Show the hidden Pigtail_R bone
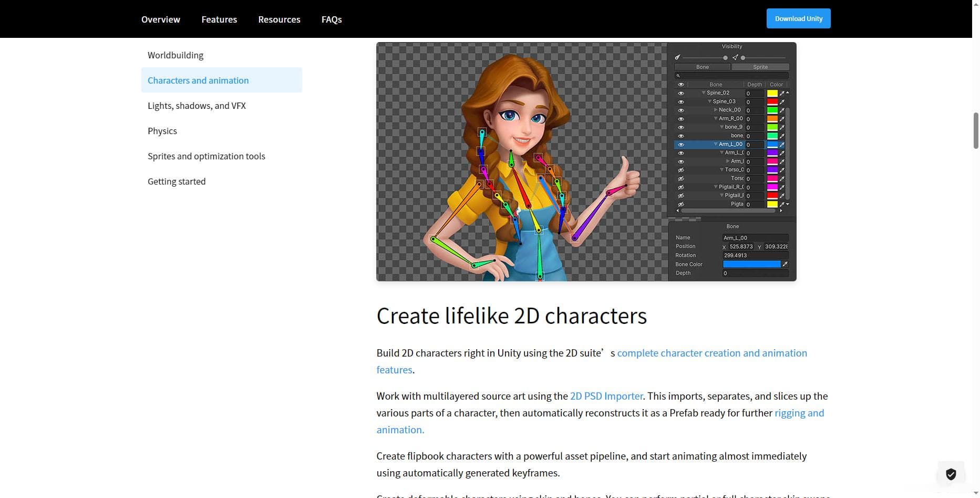980x498 pixels. pyautogui.click(x=681, y=187)
